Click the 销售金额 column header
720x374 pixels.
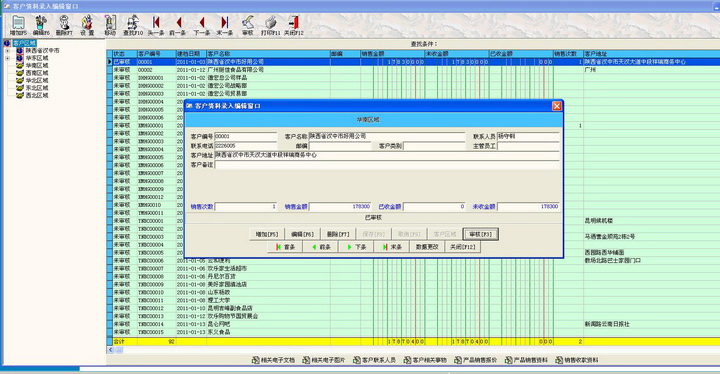pyautogui.click(x=392, y=54)
